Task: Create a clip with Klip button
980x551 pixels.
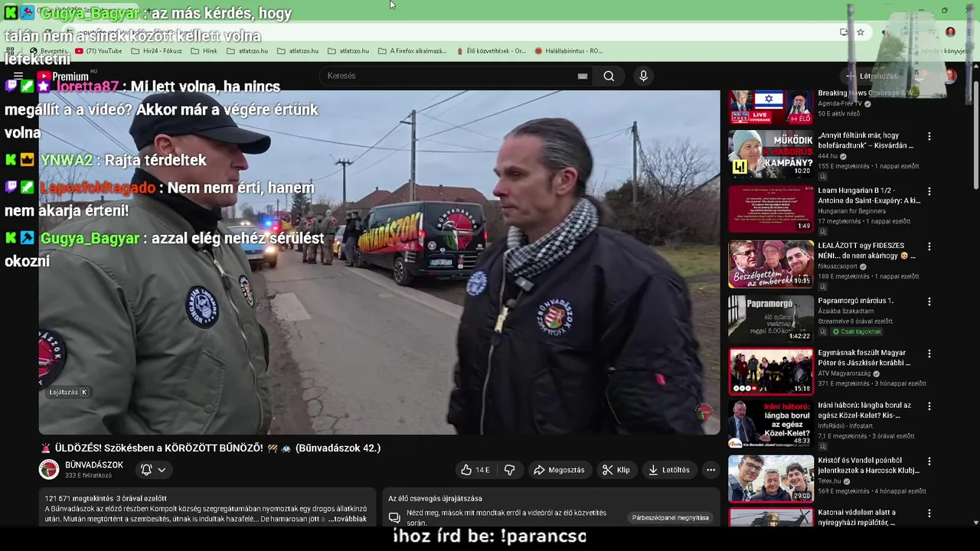Action: pyautogui.click(x=616, y=470)
